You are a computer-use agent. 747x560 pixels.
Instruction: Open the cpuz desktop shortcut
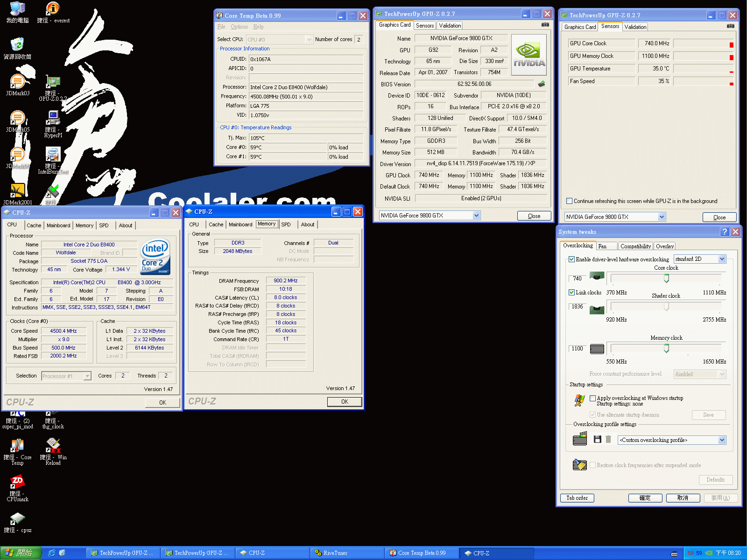click(x=17, y=523)
